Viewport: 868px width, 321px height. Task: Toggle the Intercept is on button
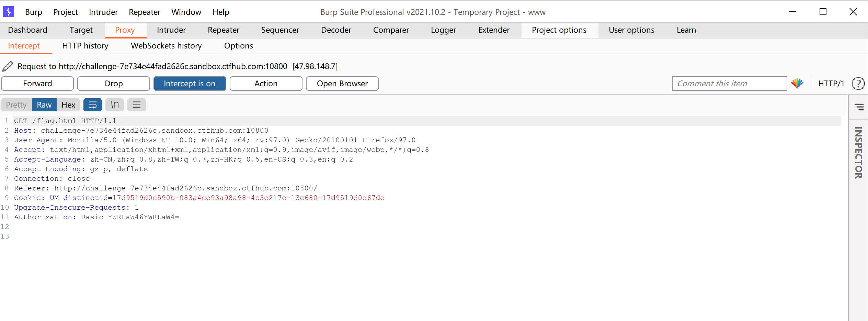190,84
